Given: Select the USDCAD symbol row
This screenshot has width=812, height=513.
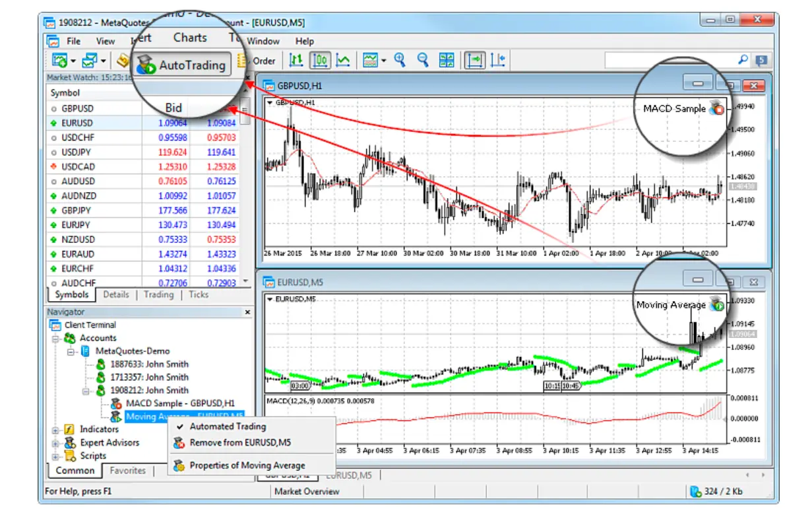Looking at the screenshot, I should pyautogui.click(x=143, y=166).
